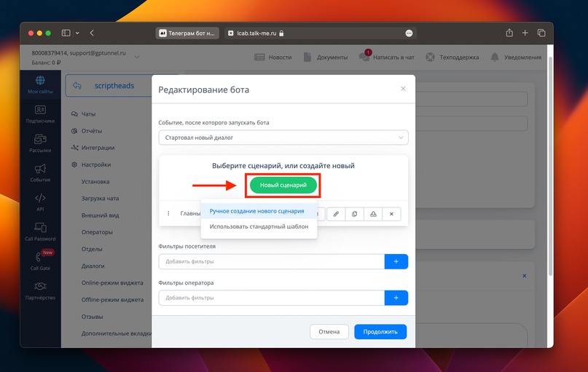
Task: Open Safari sidebar options chevron
Action: (77, 33)
